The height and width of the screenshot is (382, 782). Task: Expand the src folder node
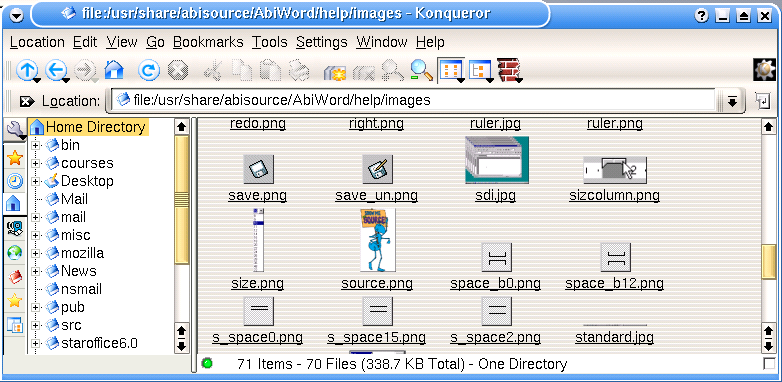click(35, 325)
